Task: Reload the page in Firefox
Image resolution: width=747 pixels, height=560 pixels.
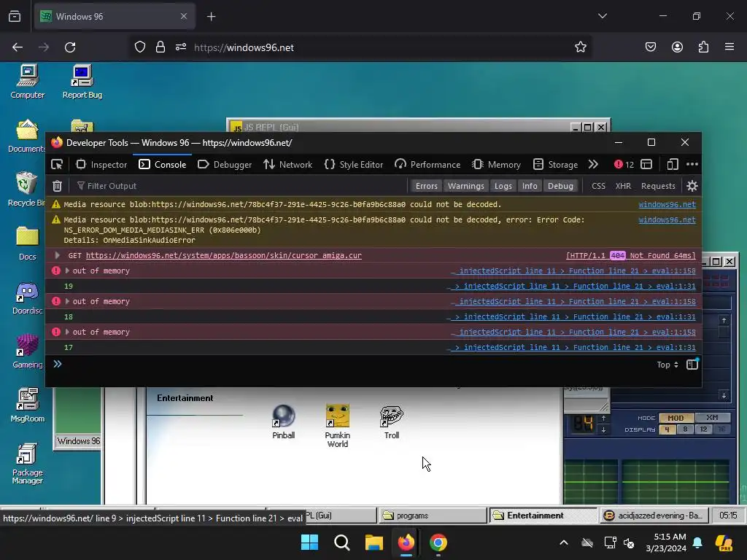Action: (x=70, y=47)
